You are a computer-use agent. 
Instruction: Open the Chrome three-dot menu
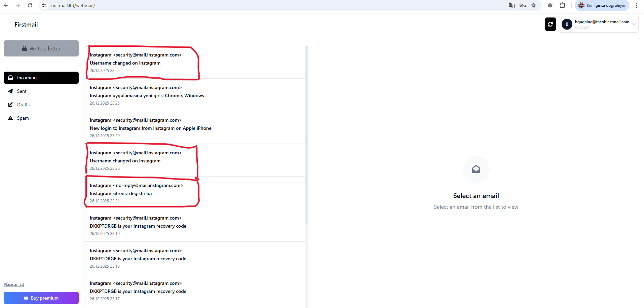pyautogui.click(x=637, y=5)
